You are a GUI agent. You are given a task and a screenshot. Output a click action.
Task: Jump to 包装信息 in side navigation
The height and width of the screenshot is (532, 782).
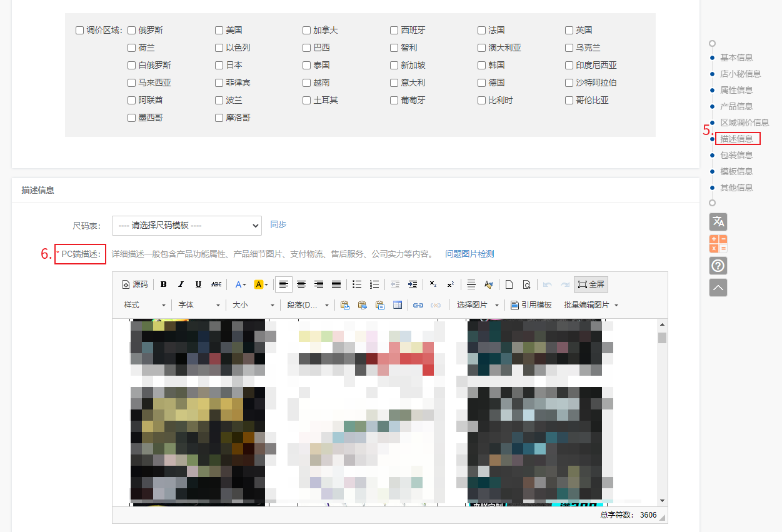[x=736, y=155]
